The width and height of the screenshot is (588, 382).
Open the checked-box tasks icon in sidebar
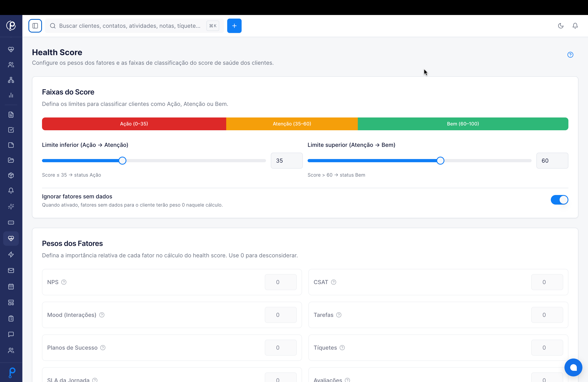pyautogui.click(x=11, y=130)
